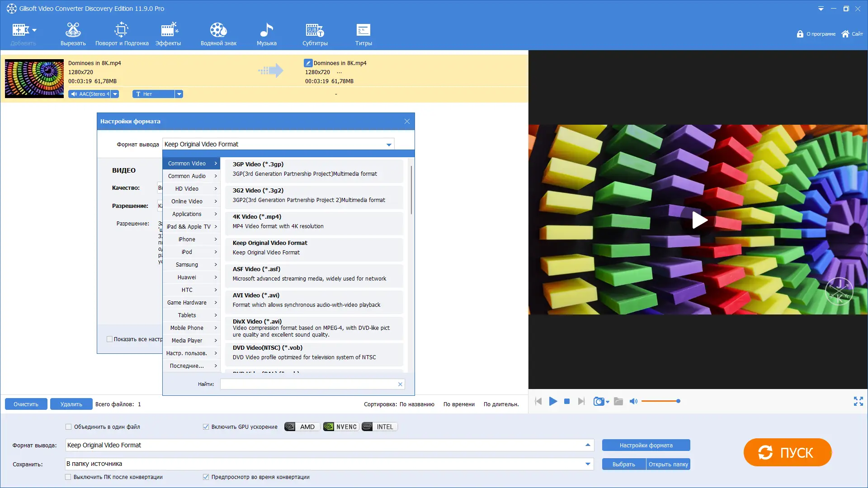Adjust the preview volume slider
The width and height of the screenshot is (868, 488).
661,401
